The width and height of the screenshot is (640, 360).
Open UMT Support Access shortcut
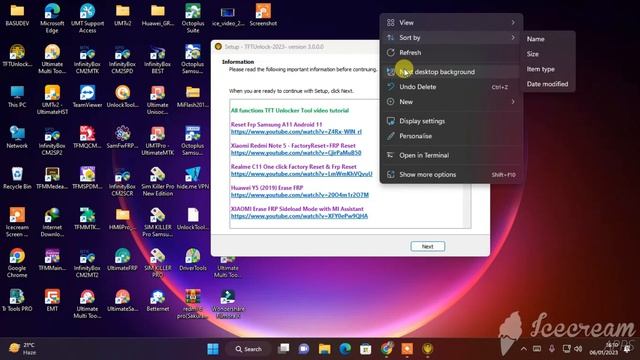87,18
